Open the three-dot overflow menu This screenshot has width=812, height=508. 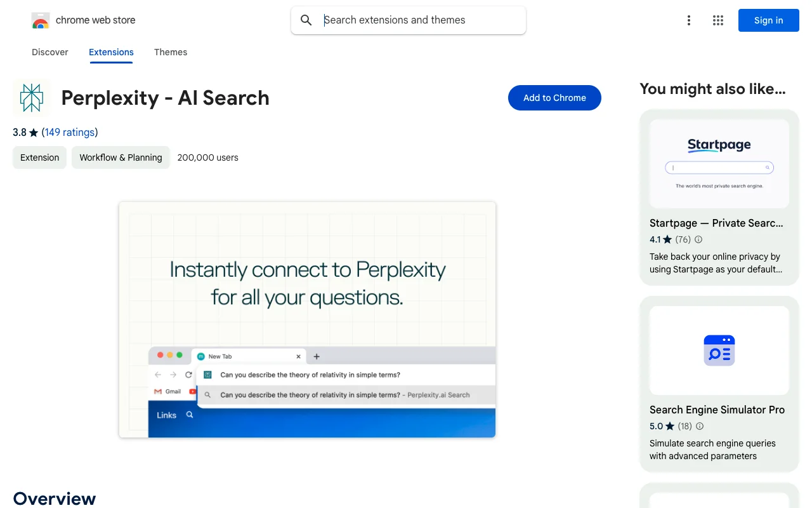click(x=689, y=20)
